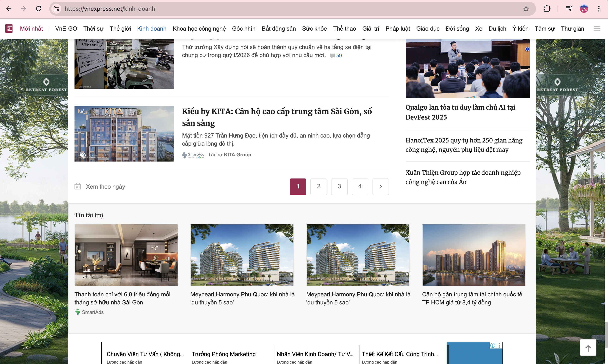This screenshot has height=364, width=608.
Task: Open the Chrome three-dot menu
Action: tap(599, 9)
